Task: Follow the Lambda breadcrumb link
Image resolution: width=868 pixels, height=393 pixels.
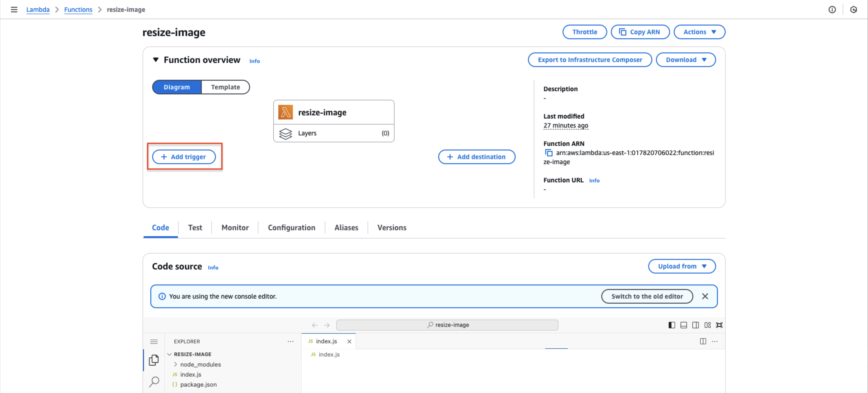Action: pyautogui.click(x=38, y=9)
